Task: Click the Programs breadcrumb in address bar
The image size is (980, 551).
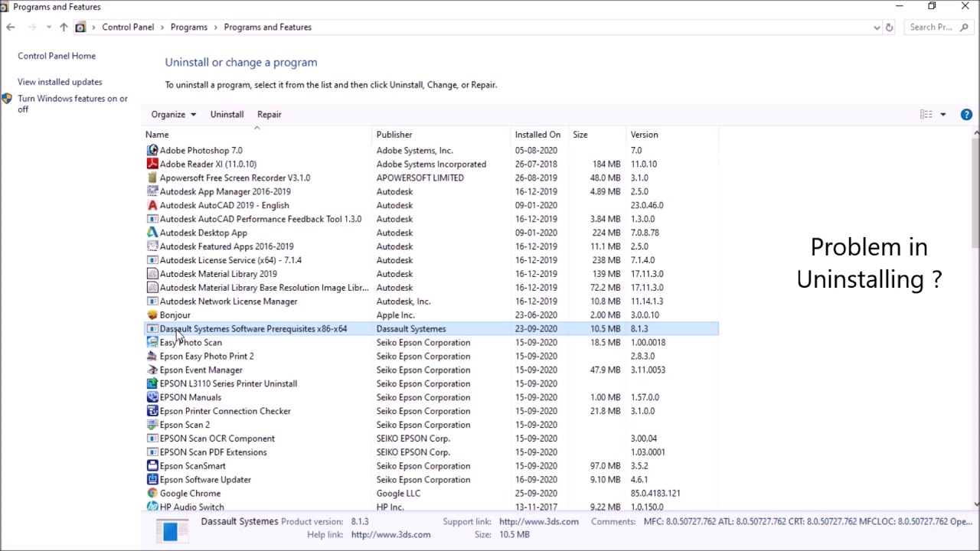Action: coord(189,28)
